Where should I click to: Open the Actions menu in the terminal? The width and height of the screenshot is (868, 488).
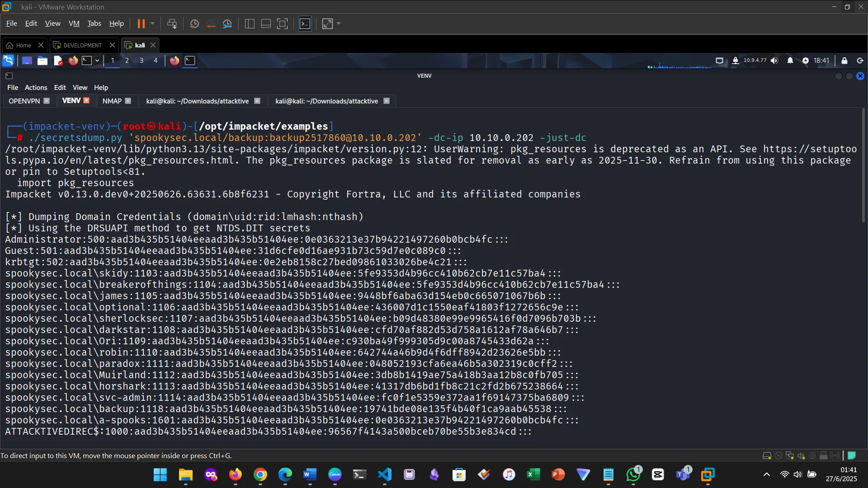tap(36, 87)
